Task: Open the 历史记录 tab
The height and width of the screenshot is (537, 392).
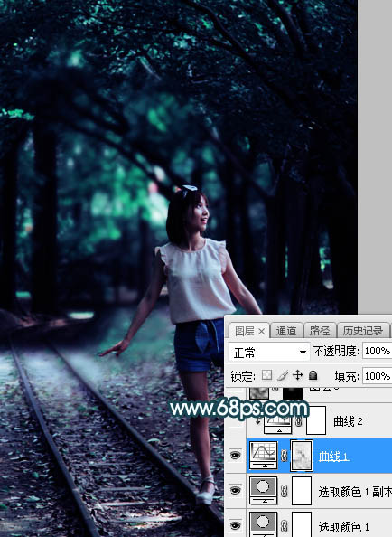Action: [x=362, y=331]
